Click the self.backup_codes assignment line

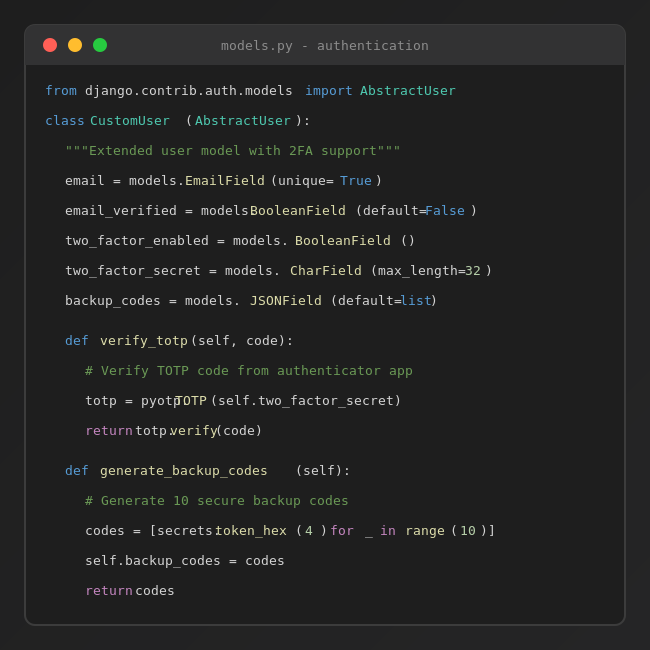pos(184,561)
